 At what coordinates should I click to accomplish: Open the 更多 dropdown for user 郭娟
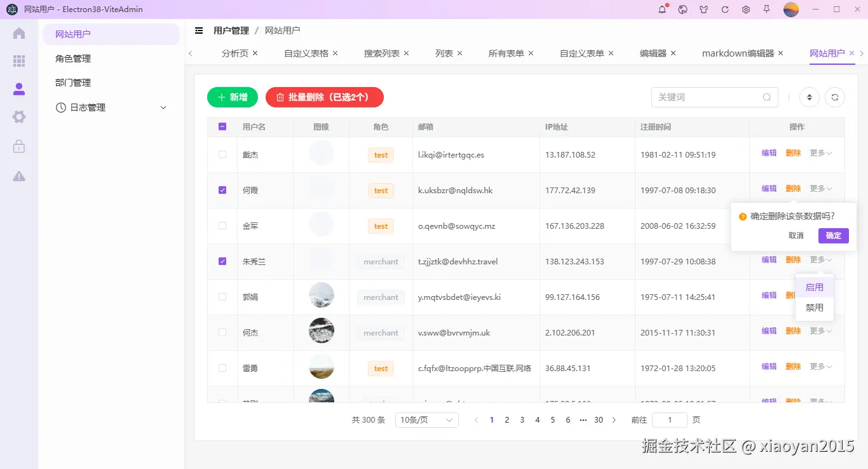820,295
